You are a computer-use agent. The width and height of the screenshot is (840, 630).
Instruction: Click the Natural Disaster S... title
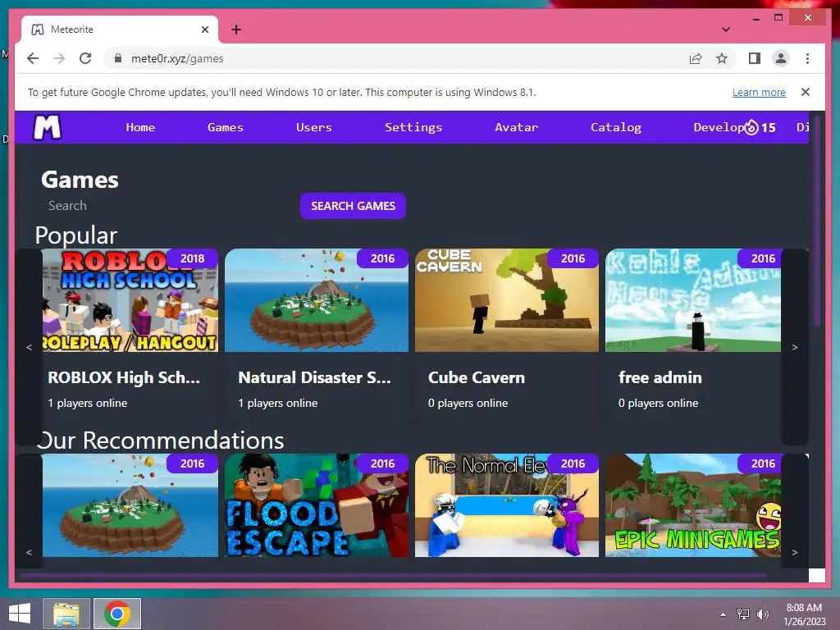314,377
